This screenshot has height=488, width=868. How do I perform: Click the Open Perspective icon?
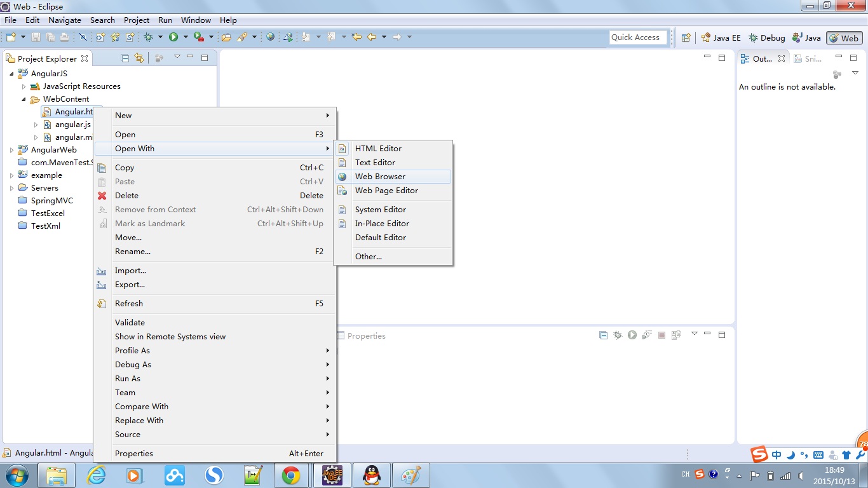pyautogui.click(x=686, y=37)
